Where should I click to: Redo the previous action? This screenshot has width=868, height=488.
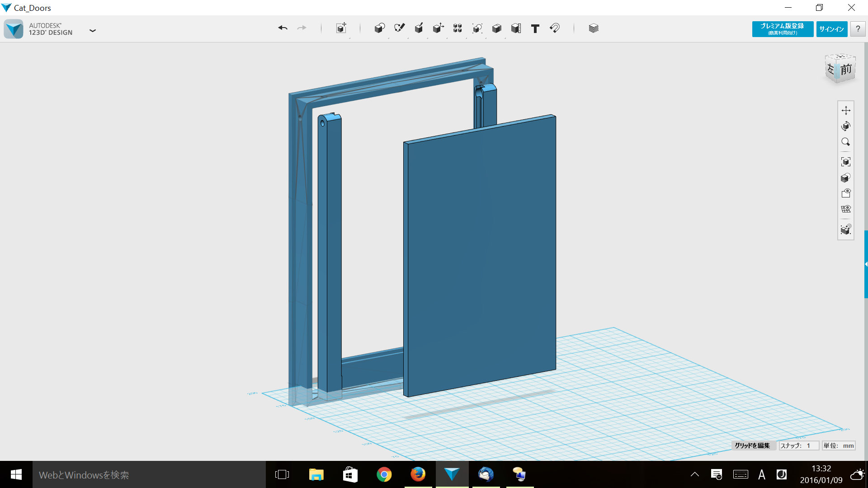tap(302, 28)
